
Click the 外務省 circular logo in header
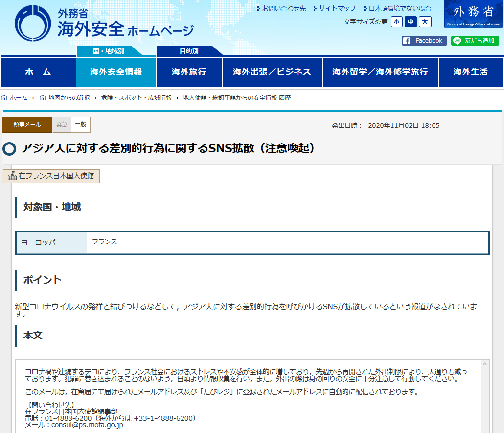tap(33, 24)
